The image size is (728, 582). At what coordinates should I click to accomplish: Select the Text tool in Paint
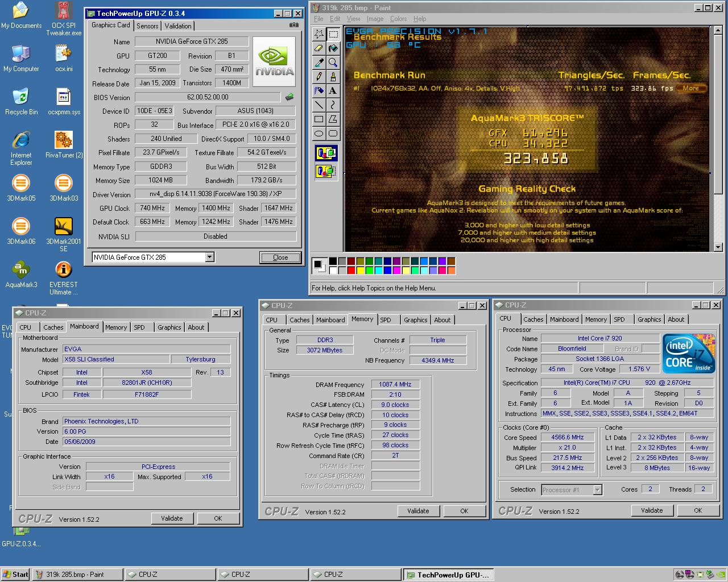[333, 91]
